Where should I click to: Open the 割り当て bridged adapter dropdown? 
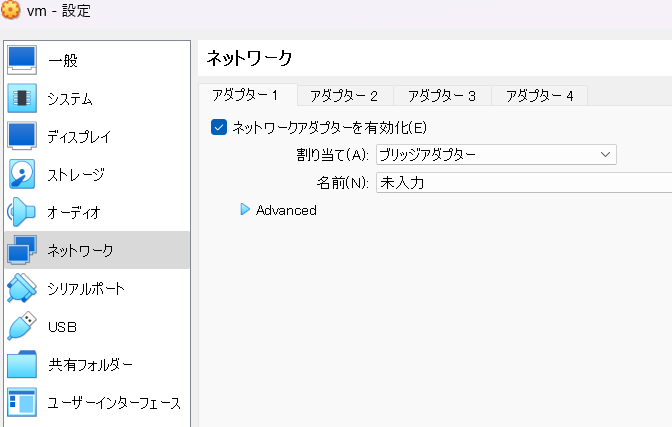point(496,154)
